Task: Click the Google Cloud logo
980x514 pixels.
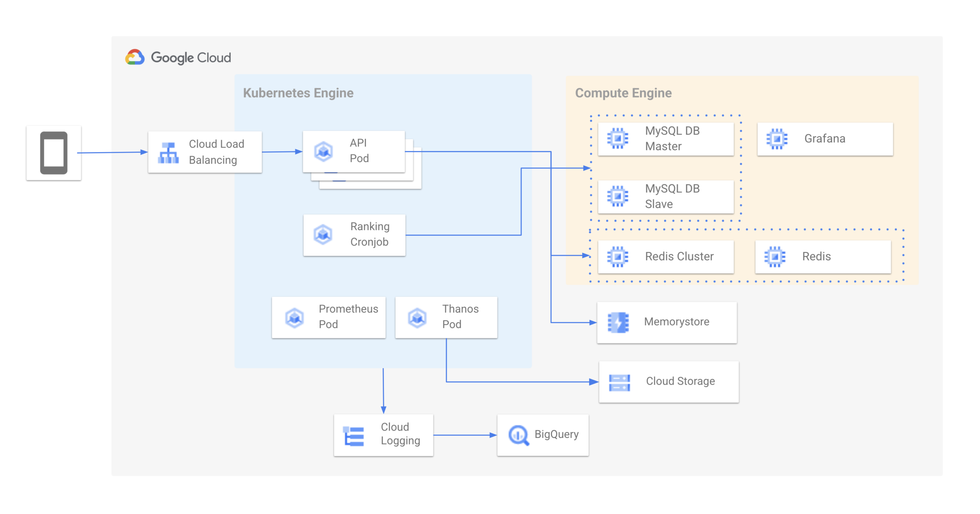Action: (135, 57)
